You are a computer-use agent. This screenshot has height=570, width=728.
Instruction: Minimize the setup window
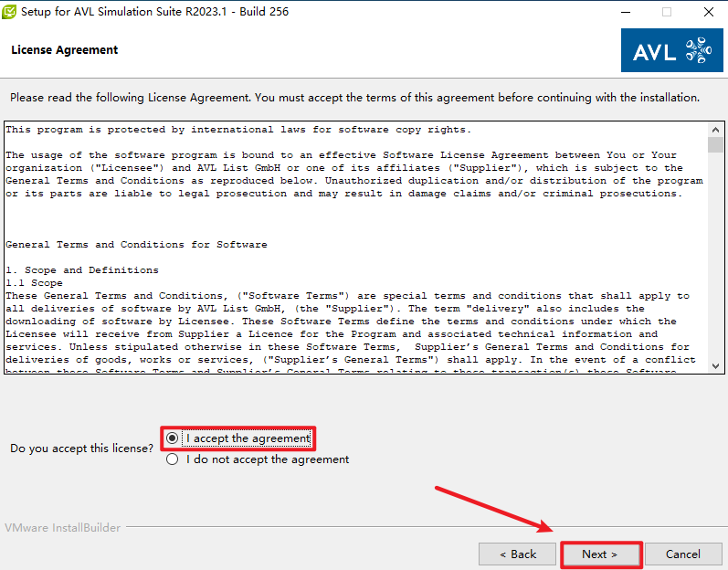(625, 12)
